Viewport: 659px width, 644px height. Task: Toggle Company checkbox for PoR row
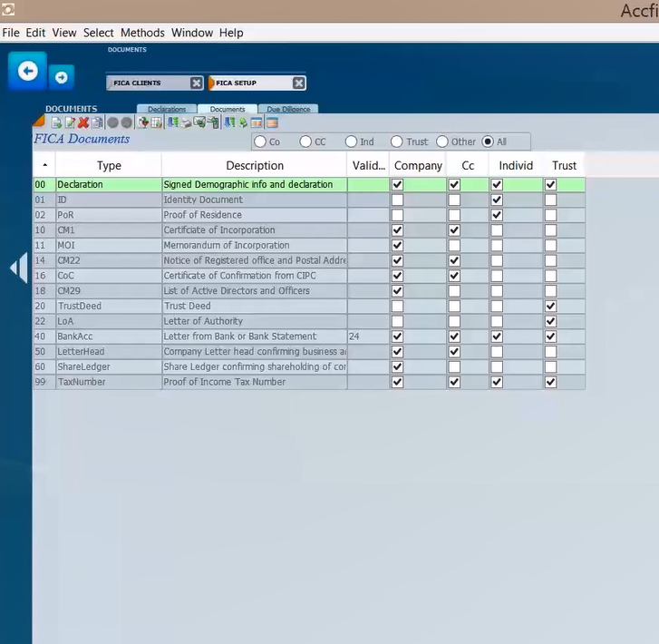(397, 215)
